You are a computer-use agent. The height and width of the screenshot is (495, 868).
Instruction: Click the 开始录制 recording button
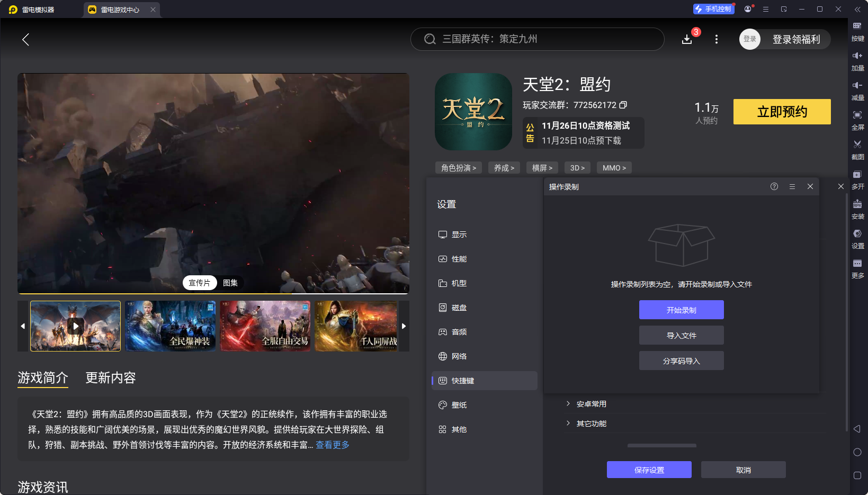(x=682, y=310)
